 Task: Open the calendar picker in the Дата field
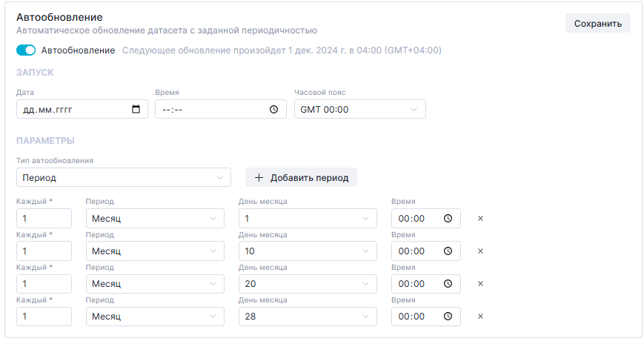pos(136,110)
